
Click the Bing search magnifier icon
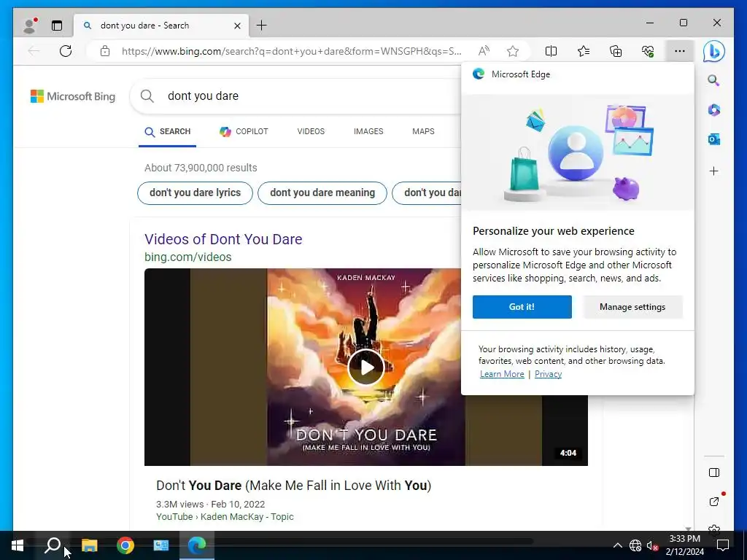pos(147,96)
